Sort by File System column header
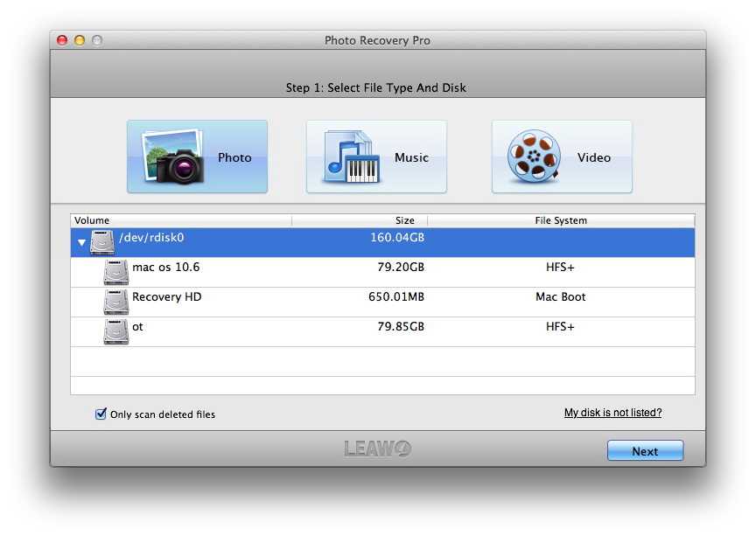The image size is (756, 536). (x=561, y=220)
